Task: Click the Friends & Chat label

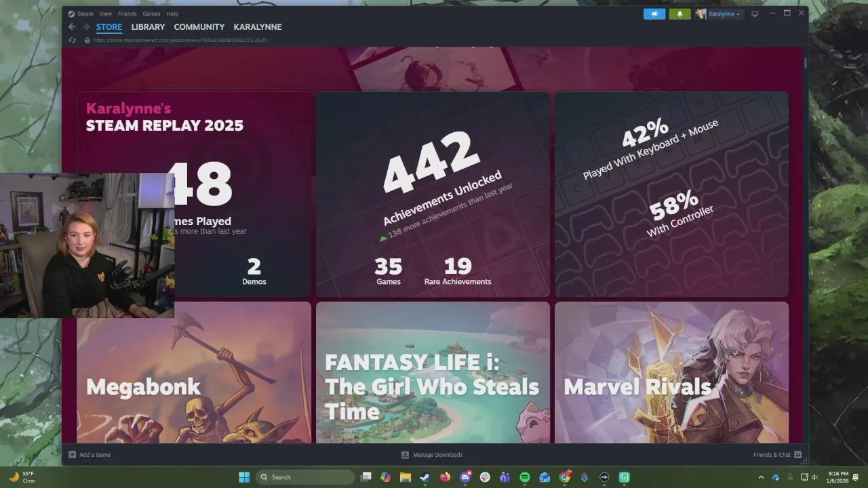Action: tap(772, 455)
